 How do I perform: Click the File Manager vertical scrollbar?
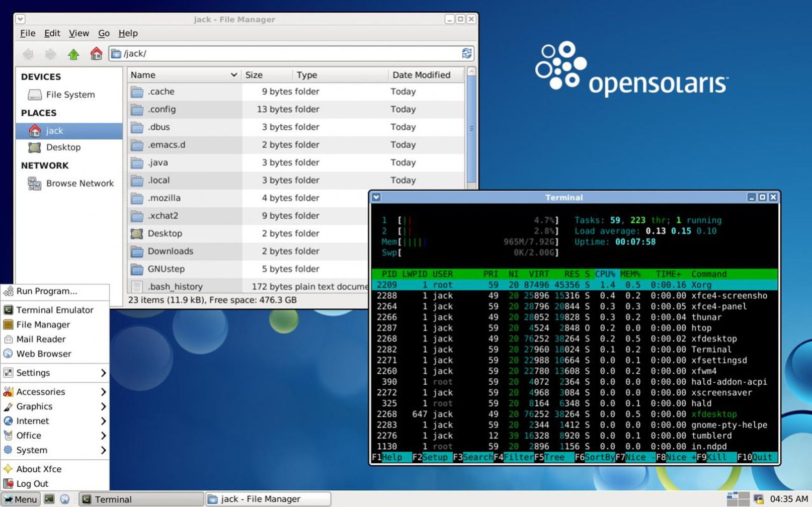471,128
